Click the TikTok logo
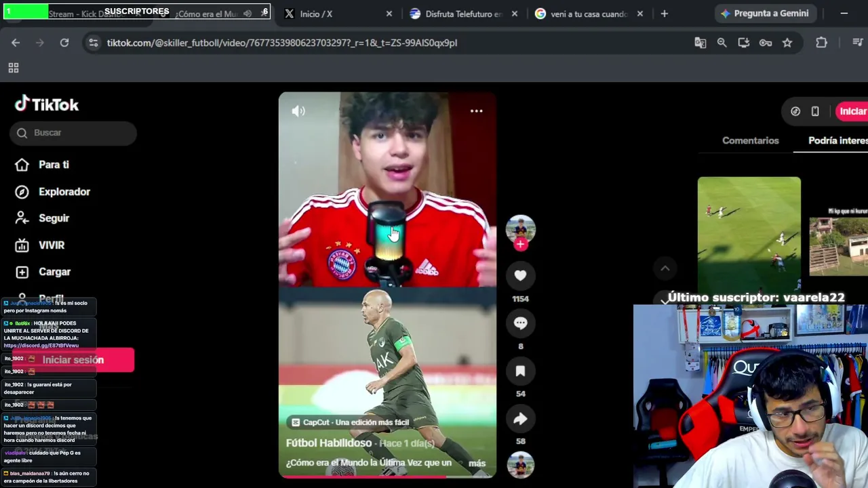Image resolution: width=868 pixels, height=488 pixels. tap(47, 104)
